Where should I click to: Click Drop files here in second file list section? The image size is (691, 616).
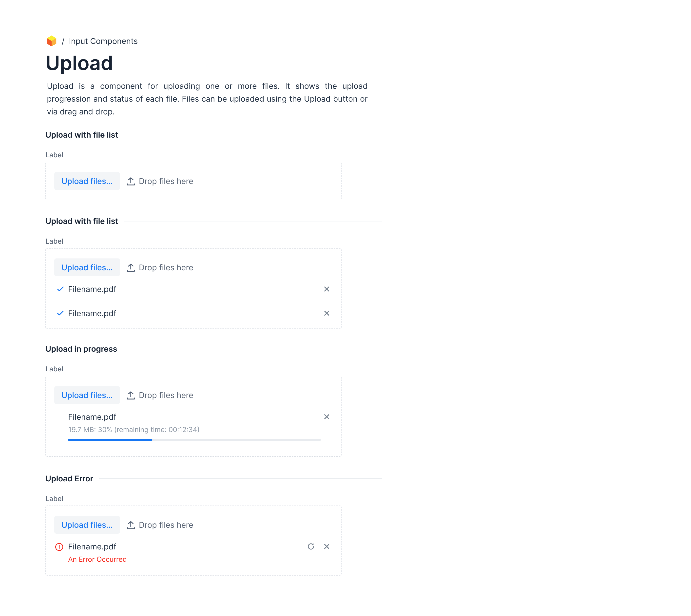(x=166, y=267)
